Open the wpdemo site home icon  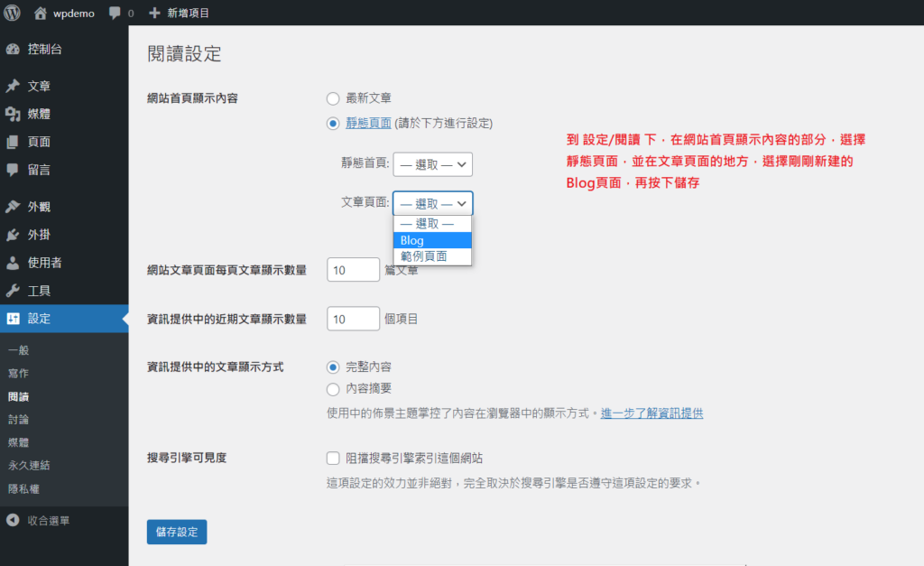41,14
